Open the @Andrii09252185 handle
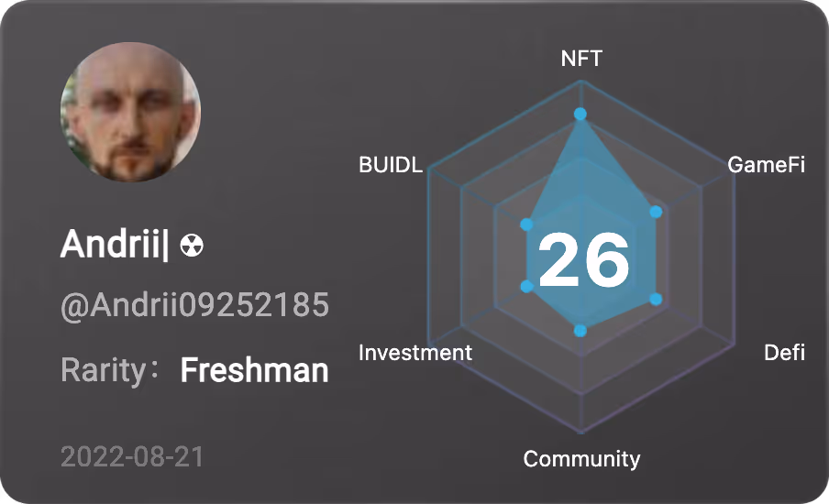 [x=194, y=307]
